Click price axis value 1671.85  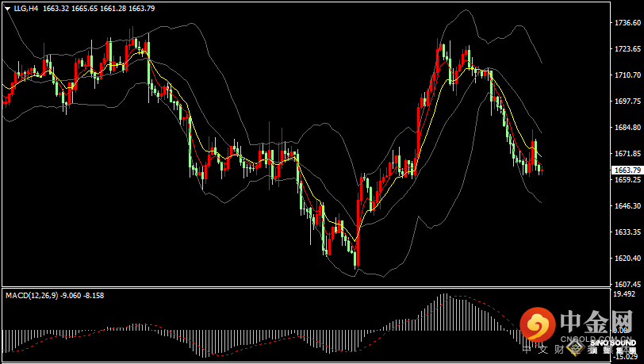[x=627, y=154]
